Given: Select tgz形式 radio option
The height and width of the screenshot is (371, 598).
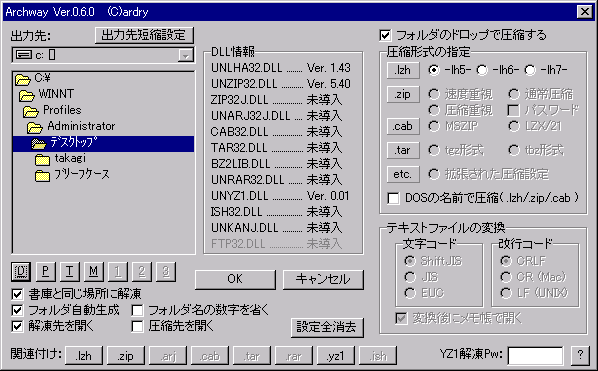Looking at the screenshot, I should coord(456,150).
